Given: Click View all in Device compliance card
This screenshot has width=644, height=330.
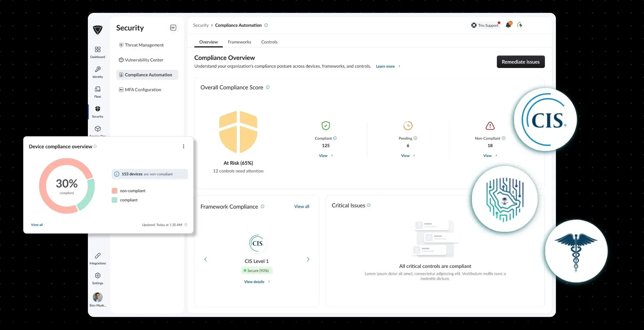Looking at the screenshot, I should point(37,225).
